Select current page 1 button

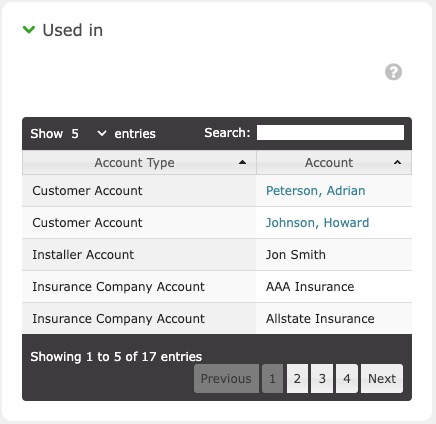pos(272,379)
